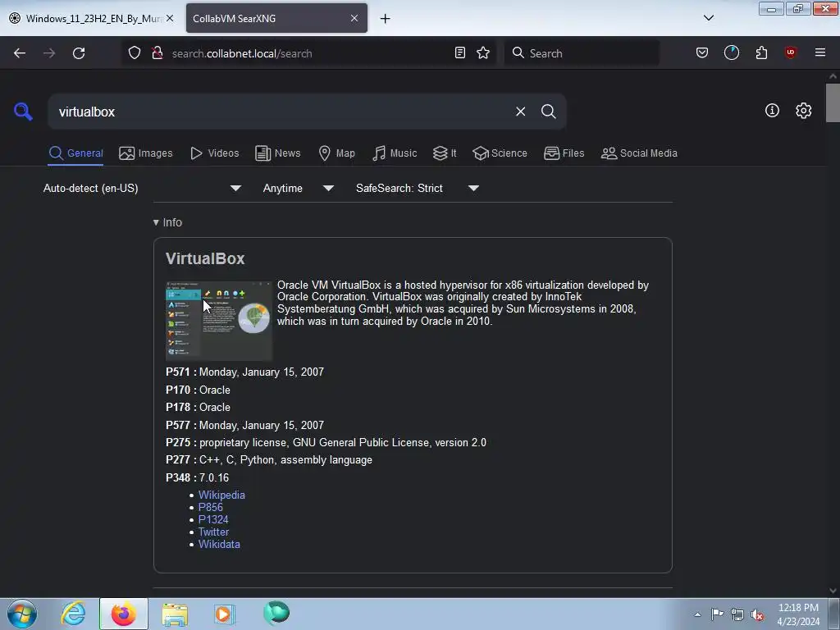840x630 pixels.
Task: Click the insecure connection padlock icon
Action: [x=157, y=53]
